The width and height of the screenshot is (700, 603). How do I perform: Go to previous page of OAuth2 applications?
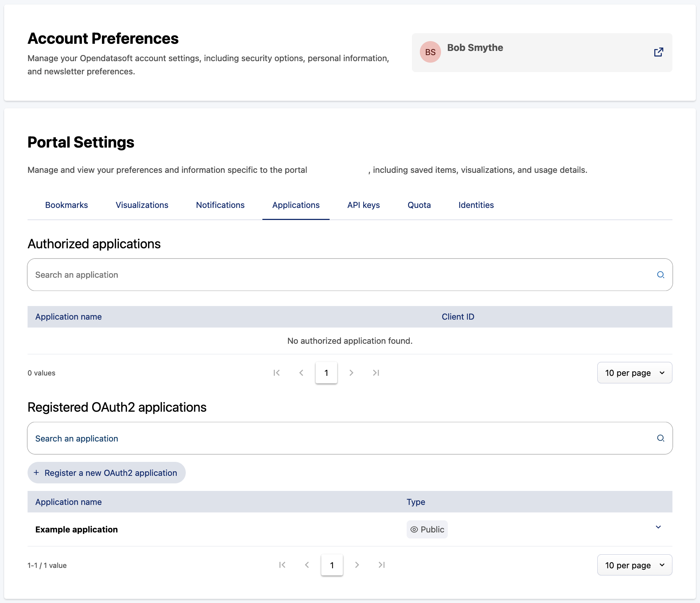pyautogui.click(x=307, y=565)
